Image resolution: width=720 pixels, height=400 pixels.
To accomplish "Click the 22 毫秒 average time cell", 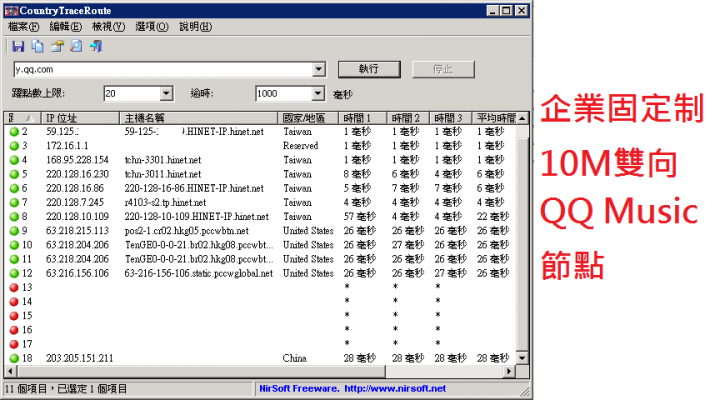I will point(493,217).
